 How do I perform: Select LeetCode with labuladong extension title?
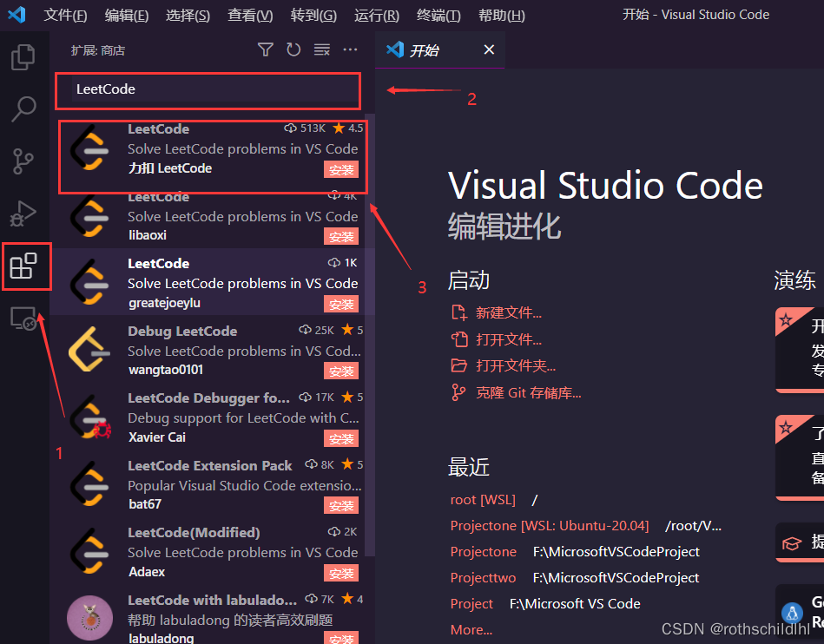click(x=213, y=600)
